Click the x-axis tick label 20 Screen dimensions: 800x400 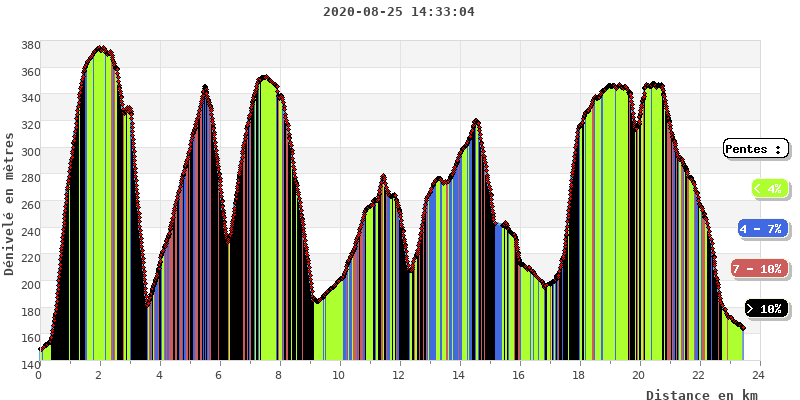click(639, 376)
